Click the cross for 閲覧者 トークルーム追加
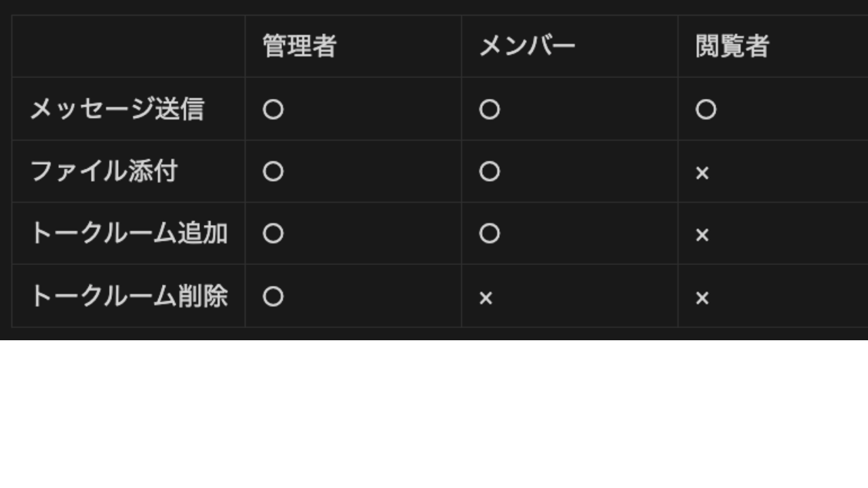The height and width of the screenshot is (488, 868). point(702,236)
